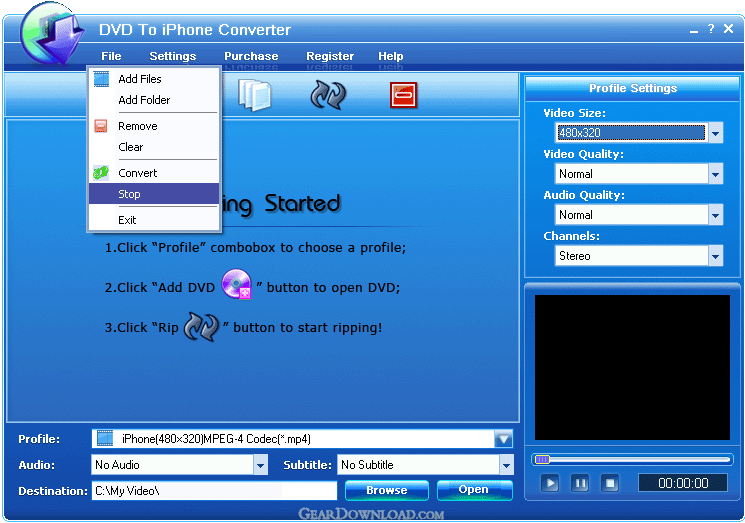Choose Exit from the File menu
This screenshot has height=523, width=745.
[x=154, y=220]
